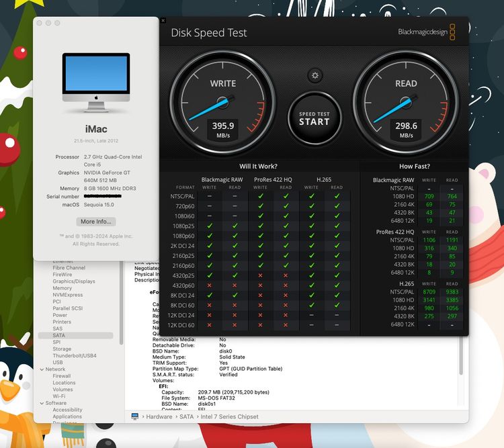Click the 8 GB 1600 MHz DDR3 memory text
This screenshot has width=504, height=448.
(110, 188)
